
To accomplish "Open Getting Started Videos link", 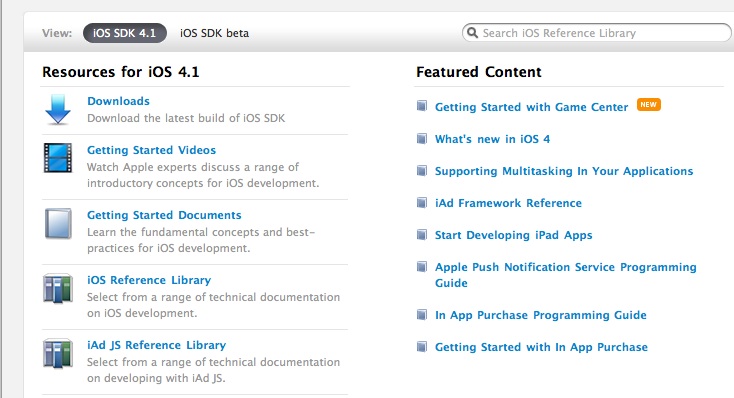I will pos(151,150).
